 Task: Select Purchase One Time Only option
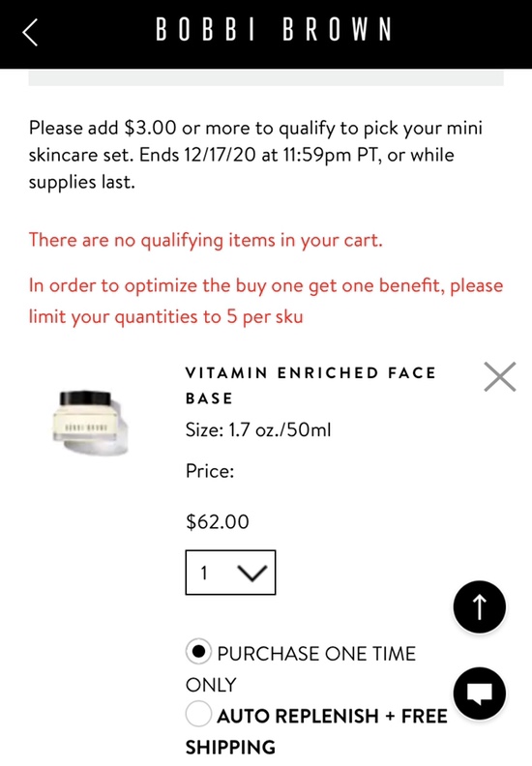(x=198, y=652)
